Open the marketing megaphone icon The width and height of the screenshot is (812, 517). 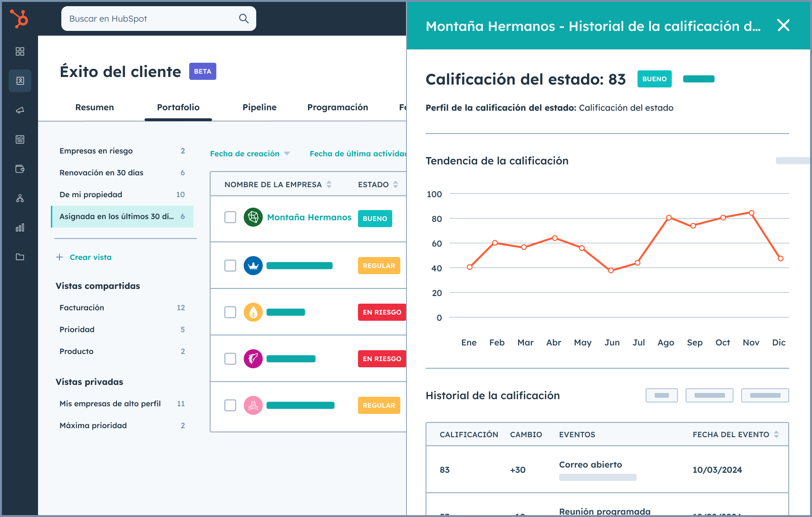click(20, 110)
